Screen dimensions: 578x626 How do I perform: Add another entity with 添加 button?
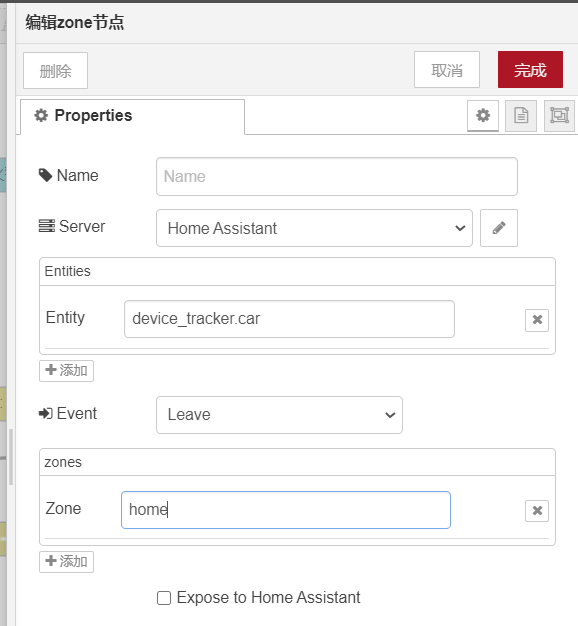66,371
